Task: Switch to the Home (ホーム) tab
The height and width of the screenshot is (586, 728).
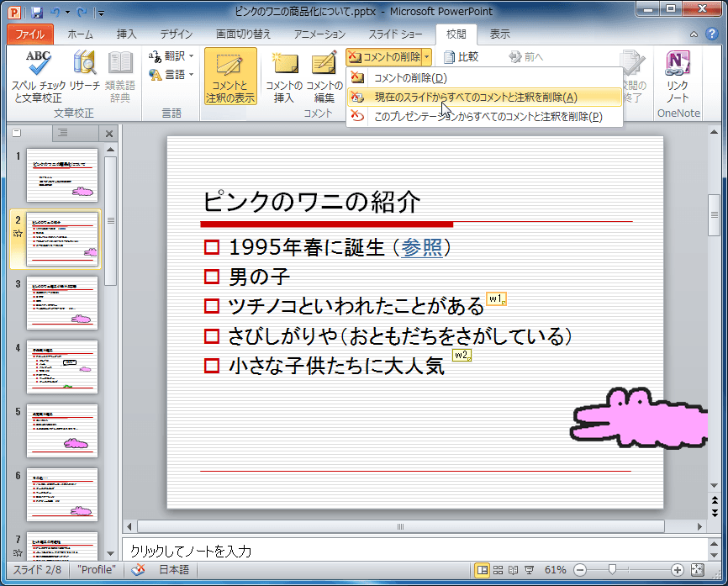Action: pyautogui.click(x=81, y=34)
